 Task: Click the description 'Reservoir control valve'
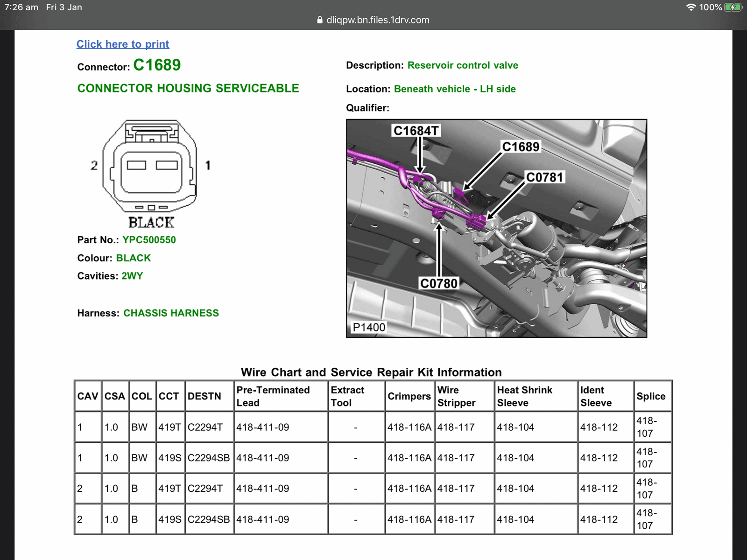[463, 65]
